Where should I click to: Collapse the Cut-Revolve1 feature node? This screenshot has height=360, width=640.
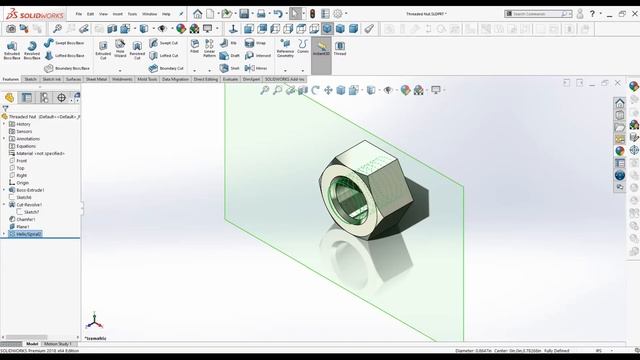(4, 205)
